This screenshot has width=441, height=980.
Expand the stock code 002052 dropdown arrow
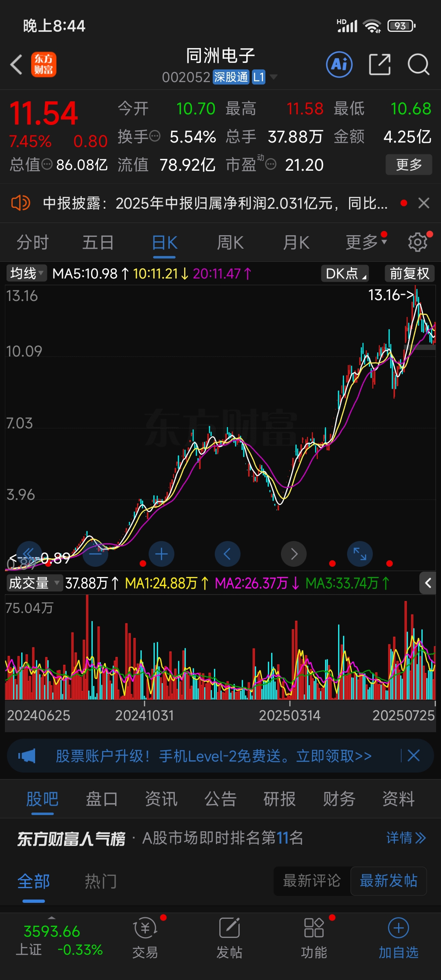[x=273, y=77]
